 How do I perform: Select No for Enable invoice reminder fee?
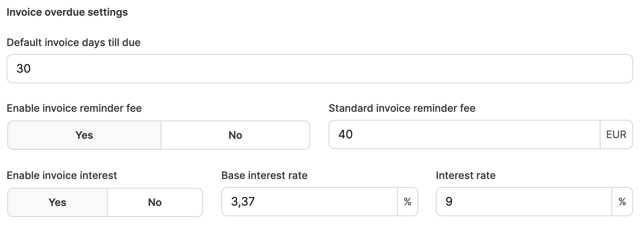pyautogui.click(x=235, y=135)
